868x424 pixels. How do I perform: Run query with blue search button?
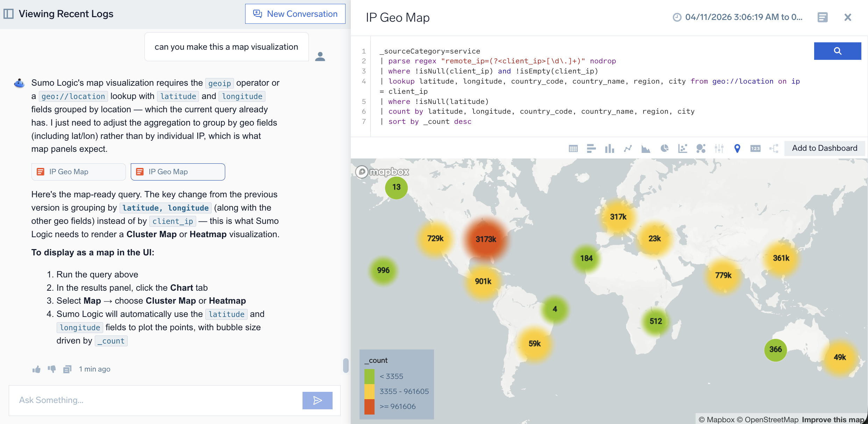[x=838, y=51]
